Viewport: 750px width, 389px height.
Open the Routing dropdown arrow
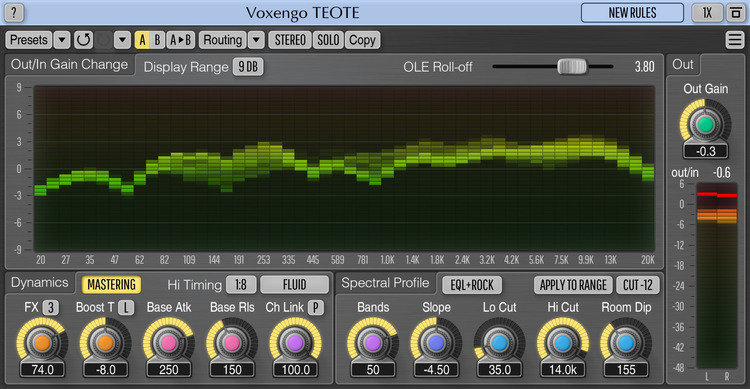[x=256, y=40]
